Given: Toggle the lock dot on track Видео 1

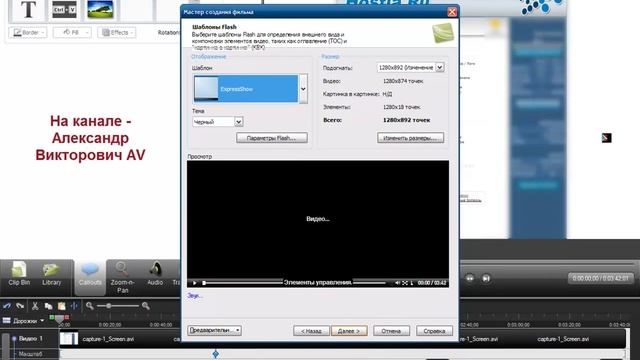Looking at the screenshot, I should (14, 338).
